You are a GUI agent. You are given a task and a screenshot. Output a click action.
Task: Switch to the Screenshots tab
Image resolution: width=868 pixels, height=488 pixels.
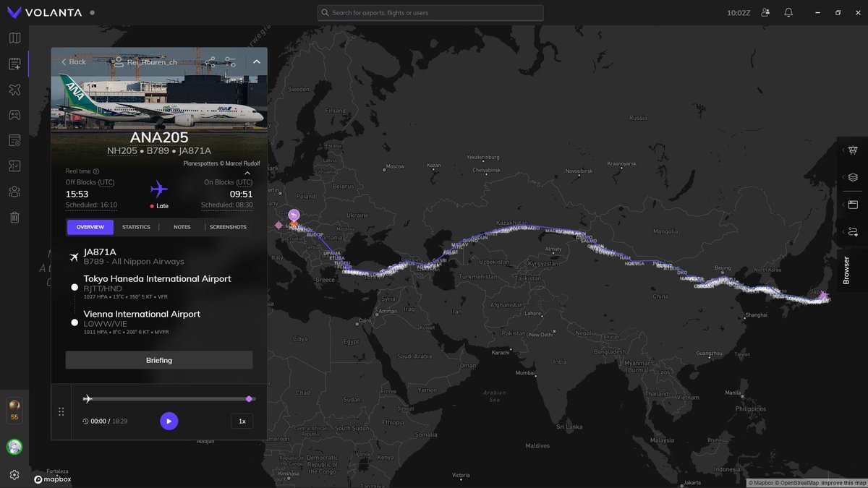tap(228, 227)
